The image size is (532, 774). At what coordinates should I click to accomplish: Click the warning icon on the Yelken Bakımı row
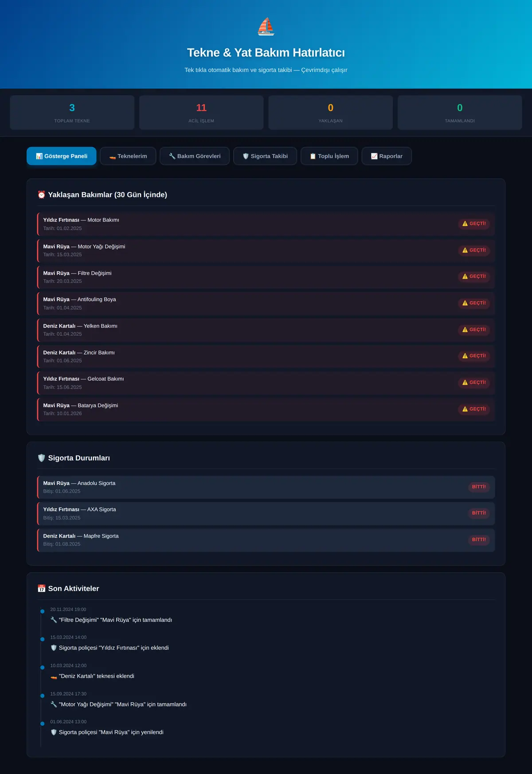[465, 330]
